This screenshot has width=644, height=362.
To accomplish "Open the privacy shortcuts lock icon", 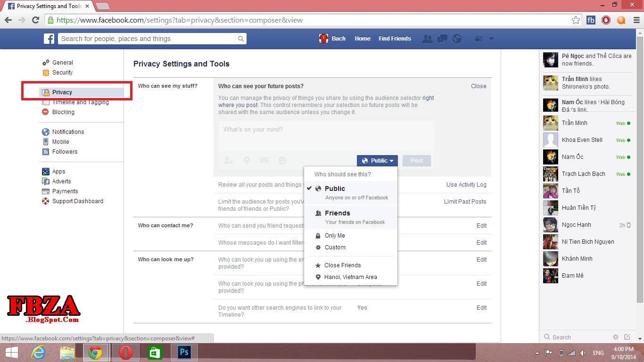I will 479,39.
